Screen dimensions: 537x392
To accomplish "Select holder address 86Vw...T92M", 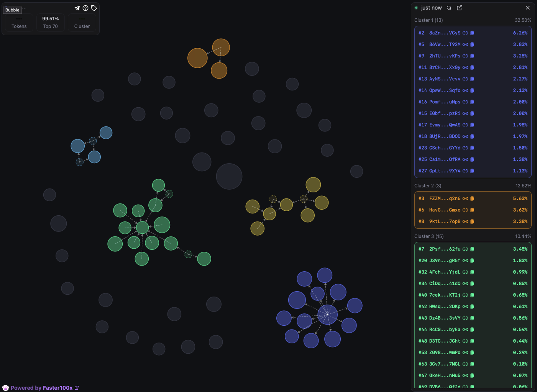I will pos(445,44).
